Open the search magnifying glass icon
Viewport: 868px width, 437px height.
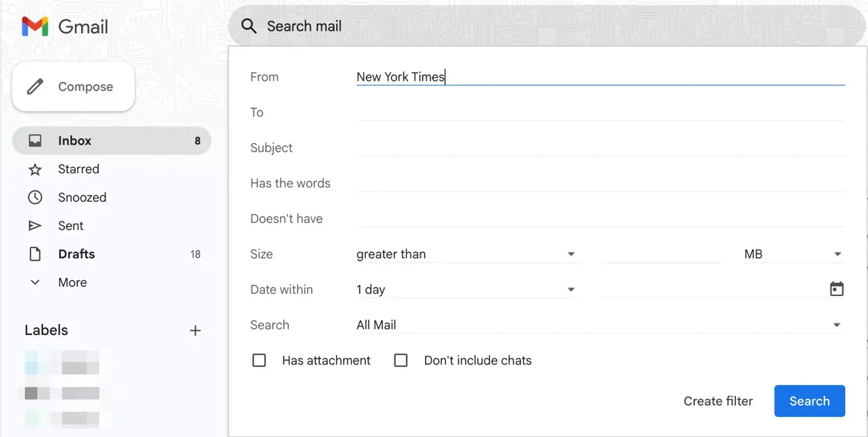click(x=249, y=26)
